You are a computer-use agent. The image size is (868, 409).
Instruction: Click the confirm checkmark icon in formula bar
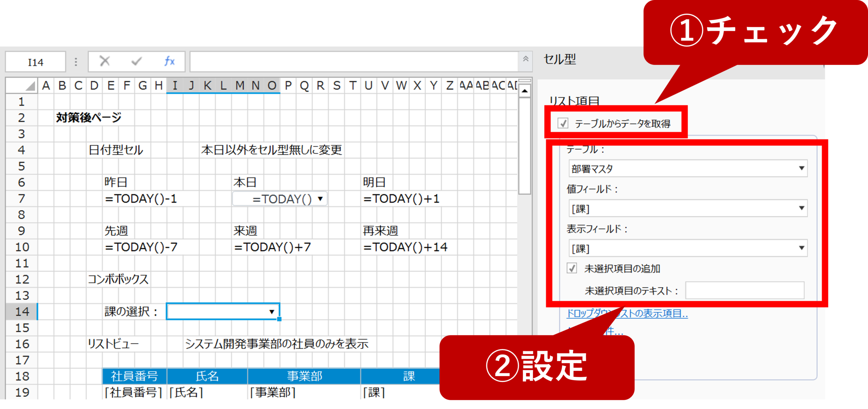pyautogui.click(x=136, y=61)
